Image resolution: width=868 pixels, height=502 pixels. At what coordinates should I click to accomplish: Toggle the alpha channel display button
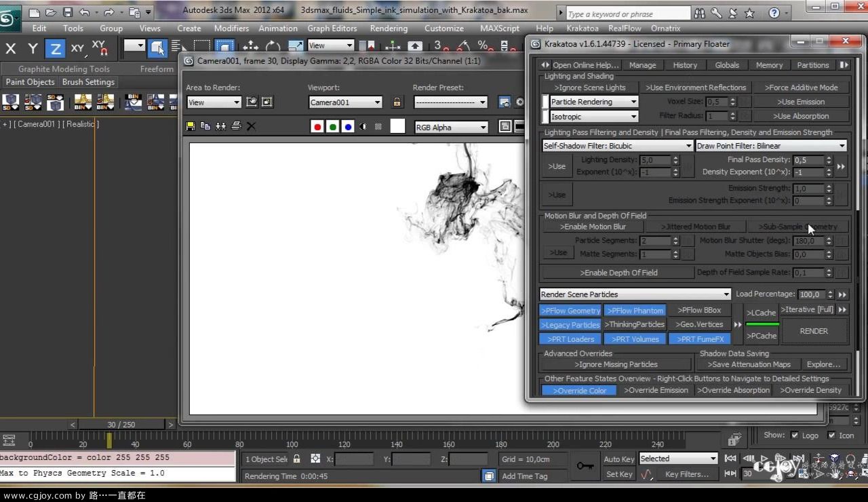coord(363,126)
